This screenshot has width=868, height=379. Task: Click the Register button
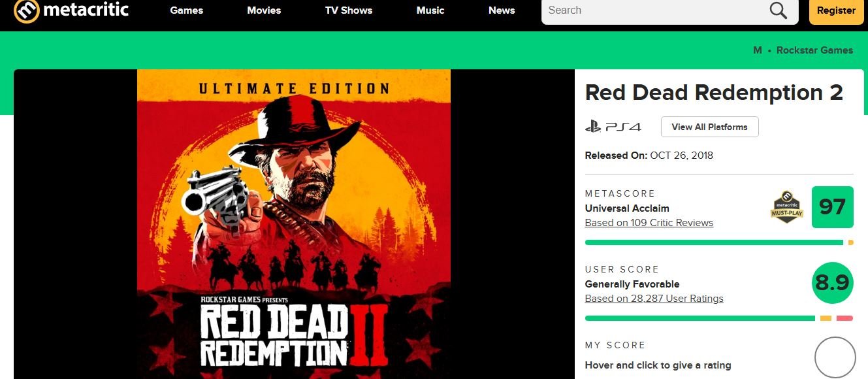point(836,10)
